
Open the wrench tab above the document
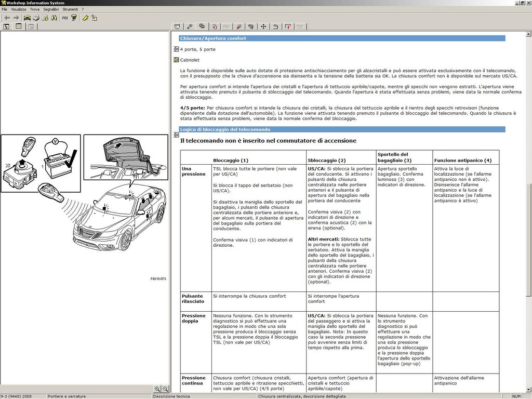pos(190,26)
